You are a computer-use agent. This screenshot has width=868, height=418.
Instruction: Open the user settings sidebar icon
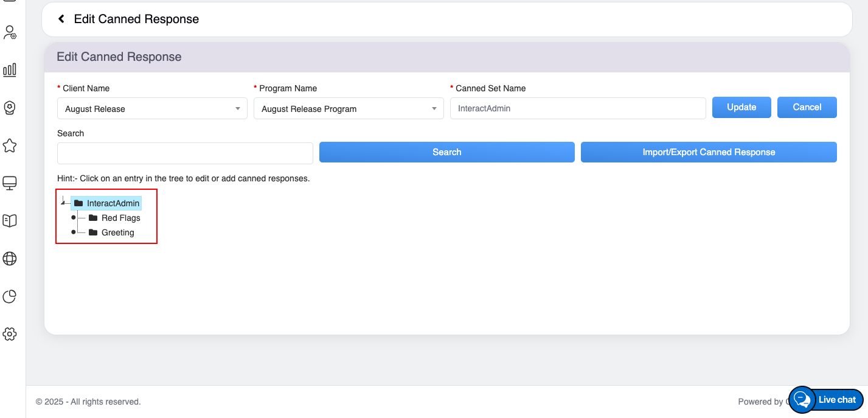10,32
